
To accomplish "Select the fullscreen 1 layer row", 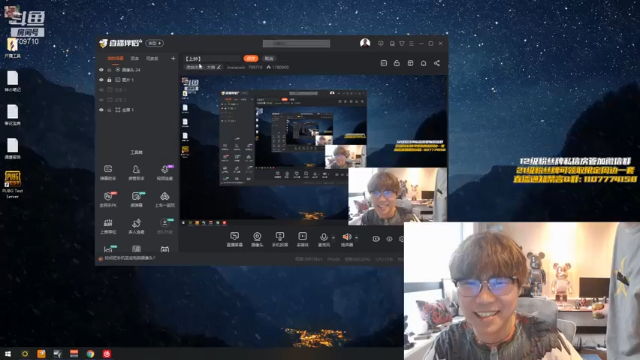I will [137, 110].
